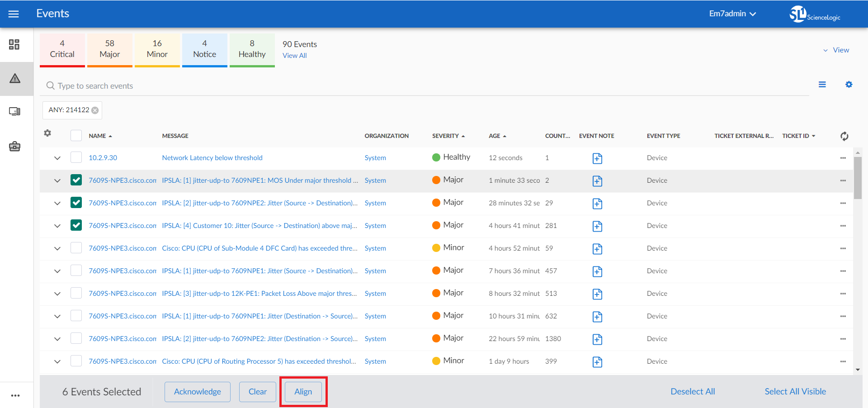Expand the View options panel
This screenshot has height=408, width=868.
tap(836, 50)
